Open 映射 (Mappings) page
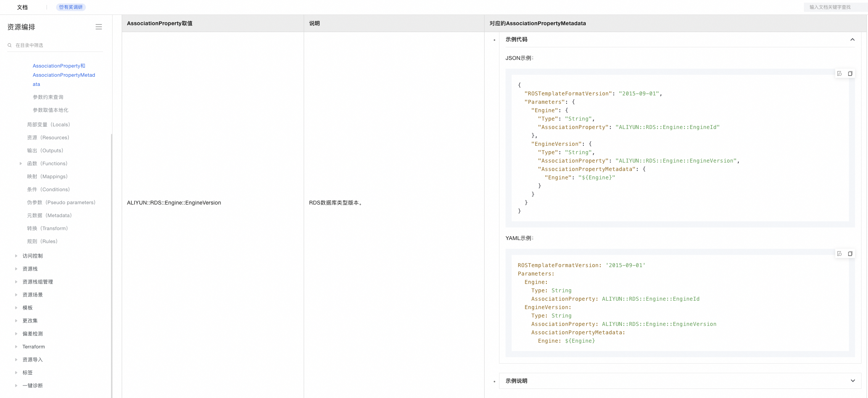Image resolution: width=868 pixels, height=398 pixels. point(47,176)
